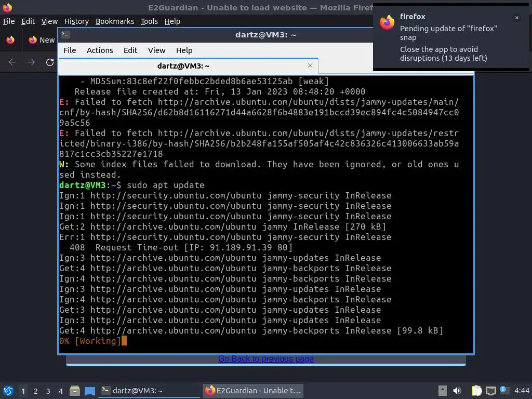Viewport: 532px width, 399px height.
Task: Switch to workspace 4
Action: point(61,391)
